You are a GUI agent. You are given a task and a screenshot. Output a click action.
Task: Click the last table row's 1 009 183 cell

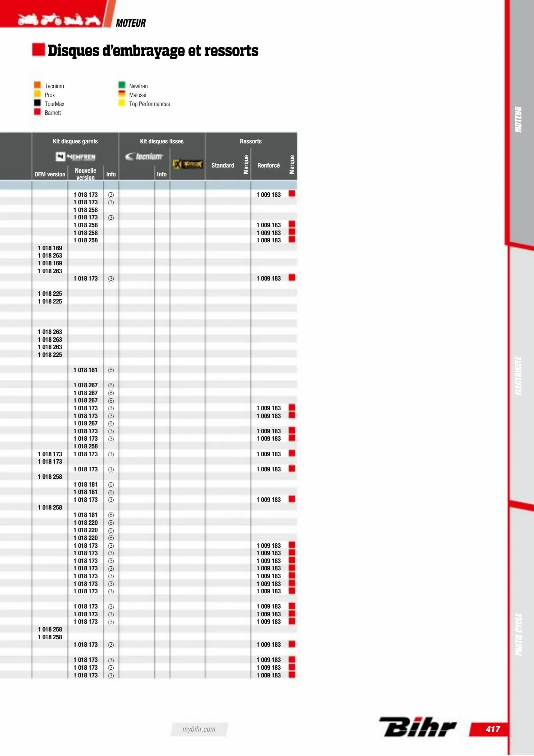pos(268,675)
